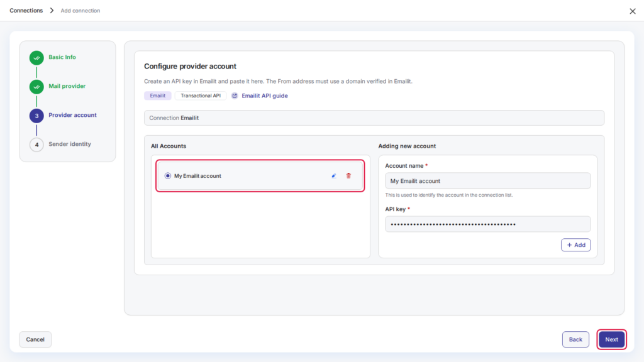
Task: Click the Basic Info green checkmark step icon
Action: coord(36,58)
